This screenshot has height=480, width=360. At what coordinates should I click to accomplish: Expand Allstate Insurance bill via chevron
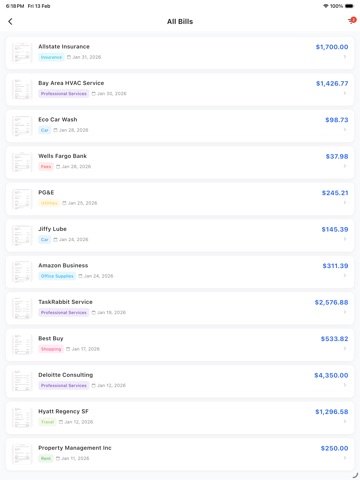pos(345,57)
